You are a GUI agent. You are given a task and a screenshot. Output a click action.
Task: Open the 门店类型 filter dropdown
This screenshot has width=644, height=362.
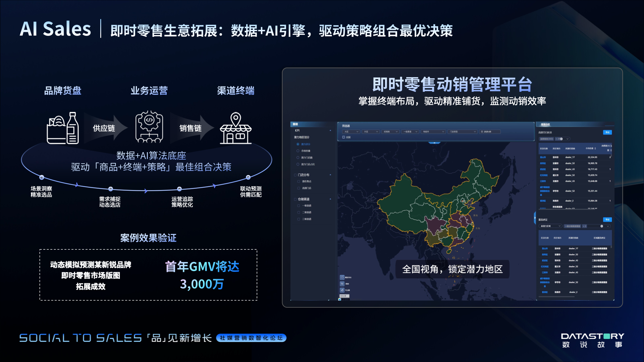(463, 132)
